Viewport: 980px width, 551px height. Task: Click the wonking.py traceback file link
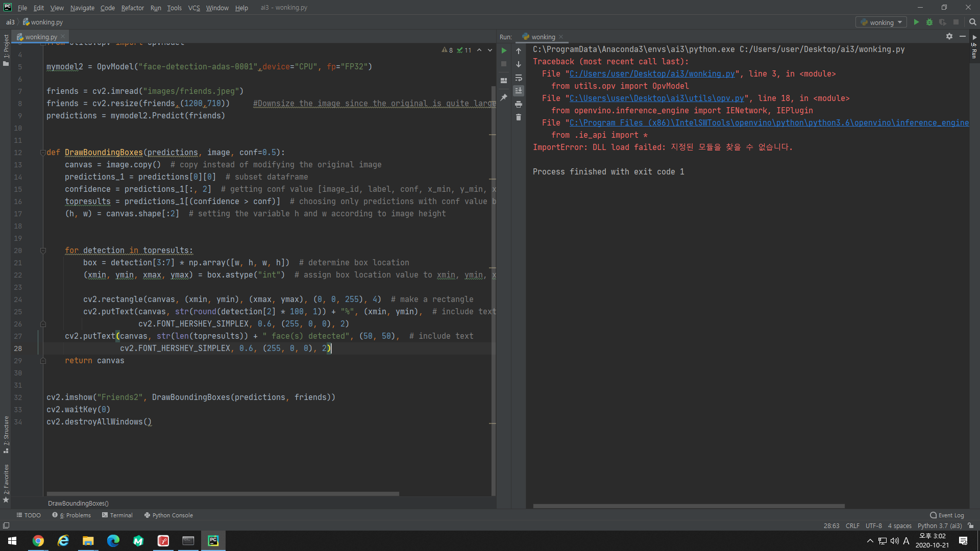point(652,74)
